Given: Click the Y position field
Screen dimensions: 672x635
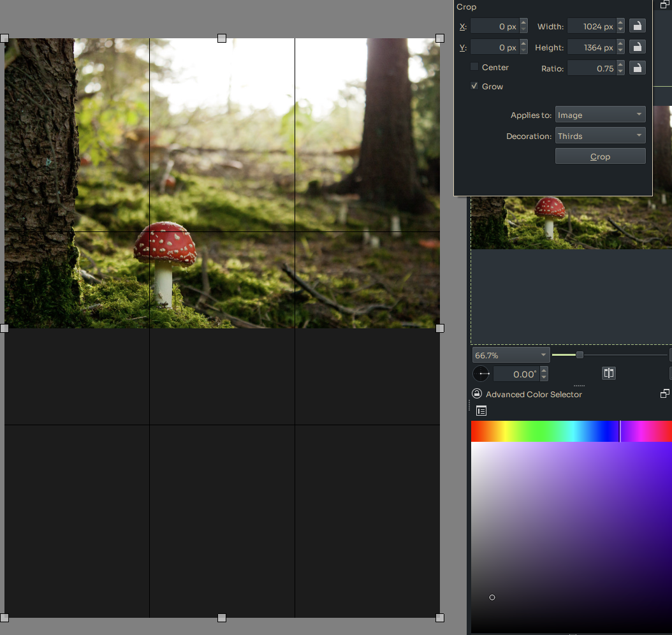Looking at the screenshot, I should tap(495, 47).
